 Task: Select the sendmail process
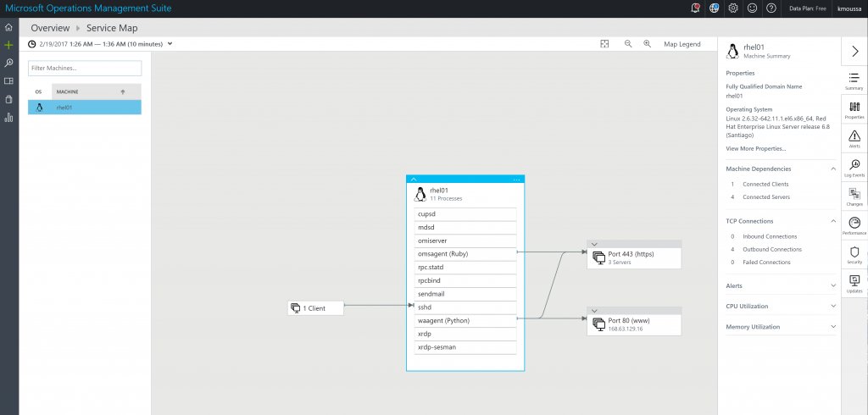coord(465,294)
